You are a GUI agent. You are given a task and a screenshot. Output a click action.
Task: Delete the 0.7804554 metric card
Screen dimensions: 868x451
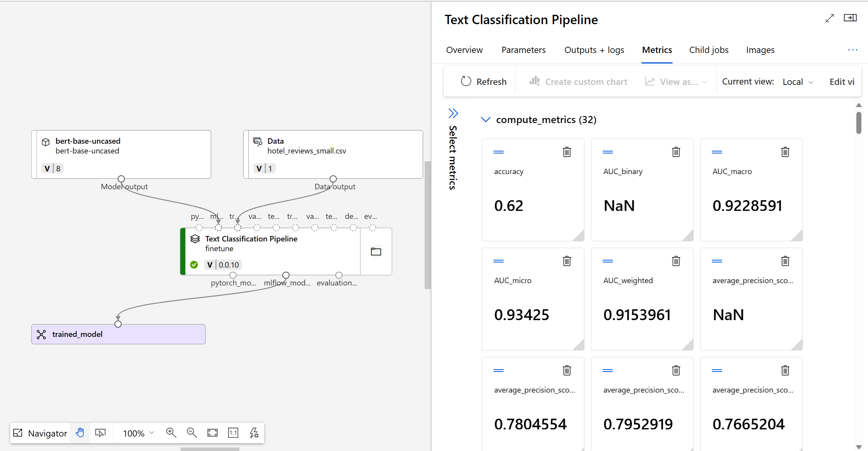[567, 370]
